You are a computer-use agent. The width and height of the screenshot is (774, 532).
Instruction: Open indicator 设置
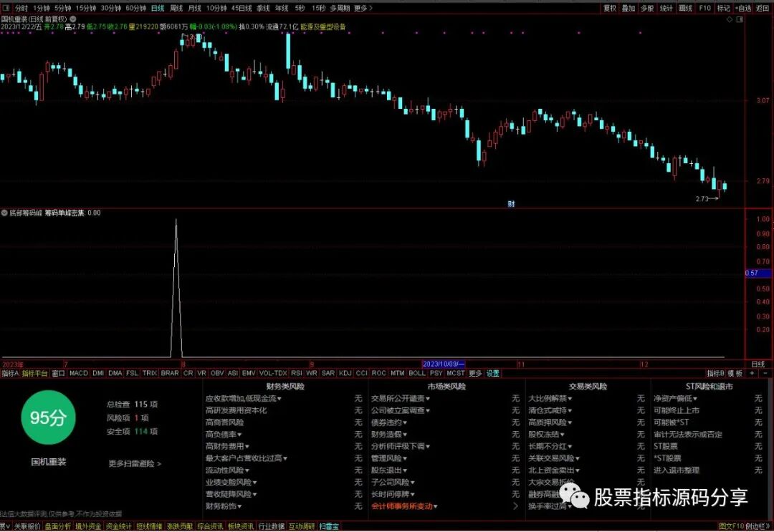[x=492, y=374]
